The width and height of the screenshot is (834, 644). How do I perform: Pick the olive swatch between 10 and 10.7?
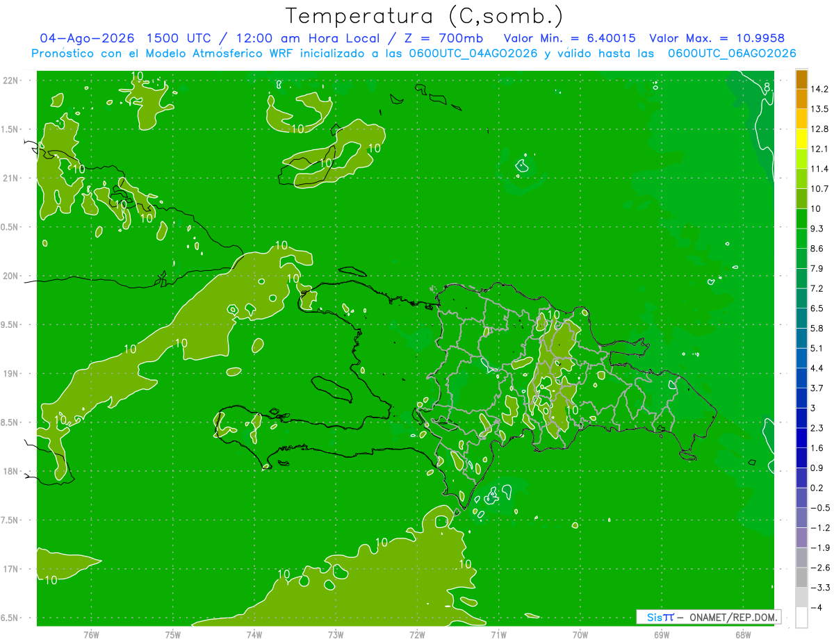click(x=801, y=199)
